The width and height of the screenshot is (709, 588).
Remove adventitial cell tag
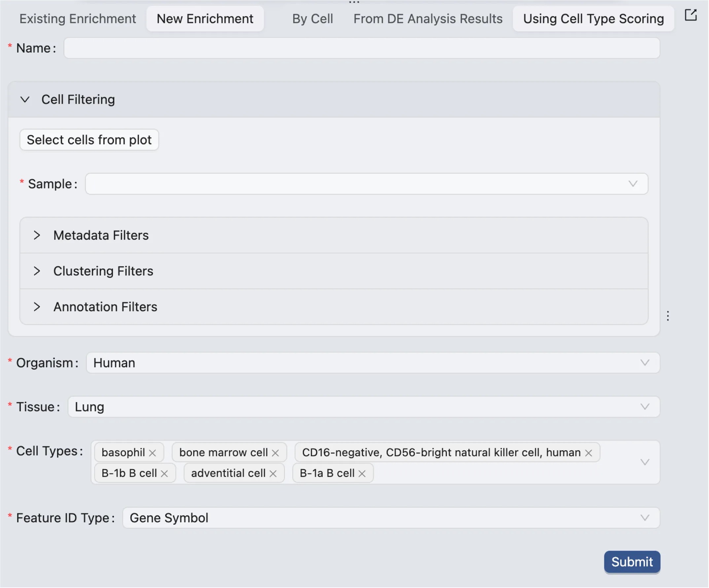(273, 473)
